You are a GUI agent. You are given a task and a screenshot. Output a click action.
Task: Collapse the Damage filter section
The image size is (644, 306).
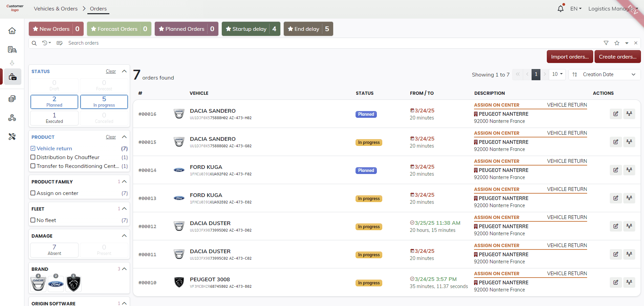(124, 236)
